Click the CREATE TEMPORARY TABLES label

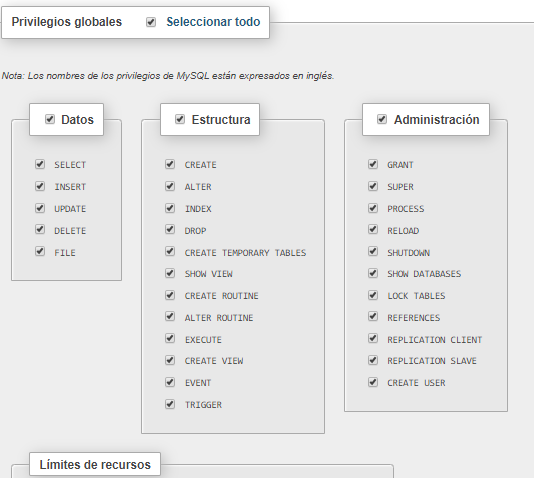pyautogui.click(x=245, y=253)
